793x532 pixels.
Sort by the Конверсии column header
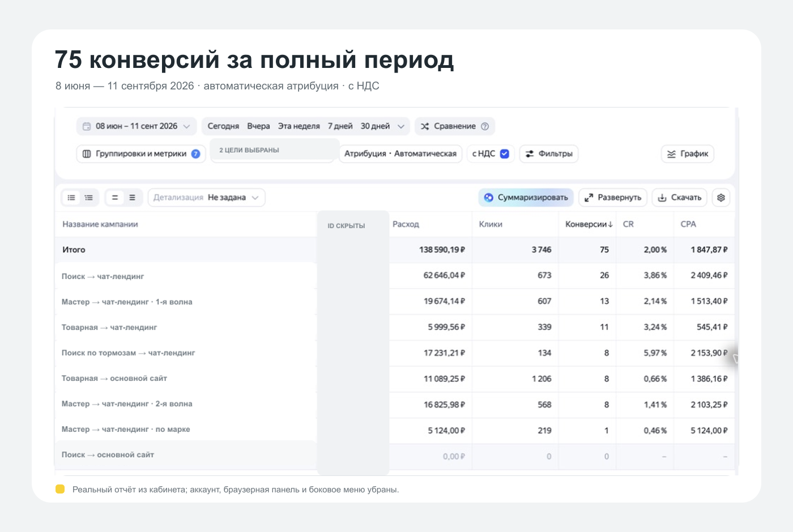[586, 224]
